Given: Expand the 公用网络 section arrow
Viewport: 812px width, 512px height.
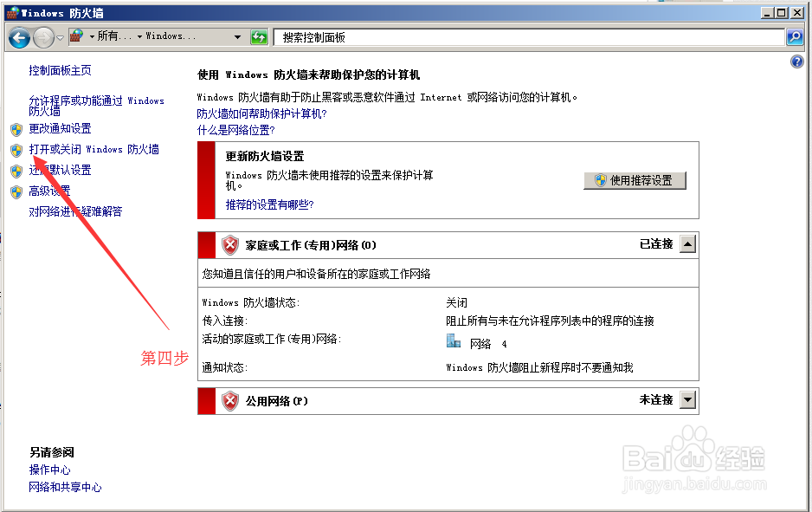Looking at the screenshot, I should [687, 400].
